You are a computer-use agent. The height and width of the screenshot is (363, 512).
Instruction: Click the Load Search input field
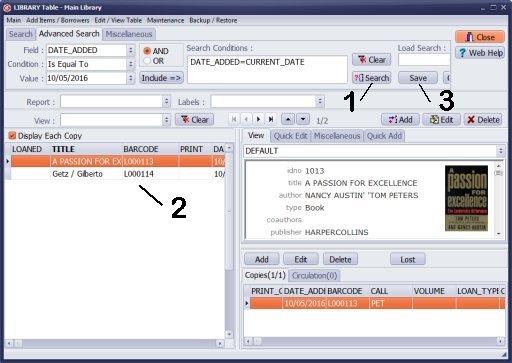tap(424, 60)
